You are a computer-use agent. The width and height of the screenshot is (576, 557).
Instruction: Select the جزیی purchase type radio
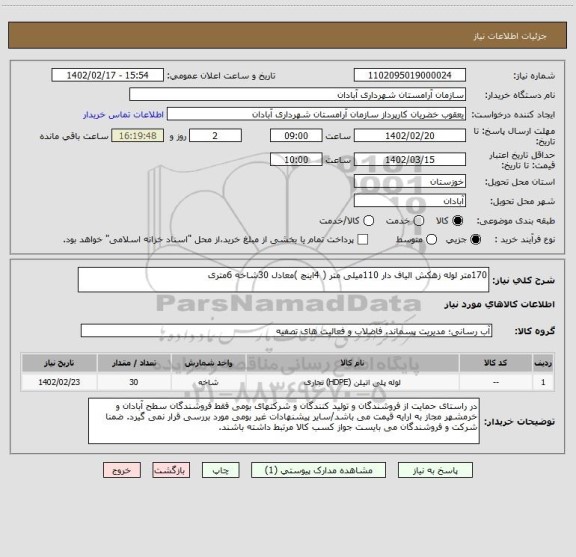point(476,240)
